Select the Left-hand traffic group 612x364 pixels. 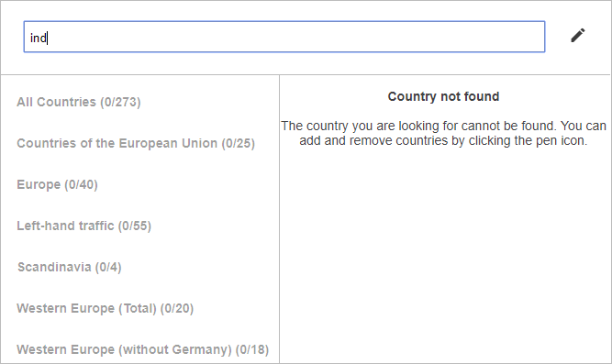pyautogui.click(x=83, y=226)
